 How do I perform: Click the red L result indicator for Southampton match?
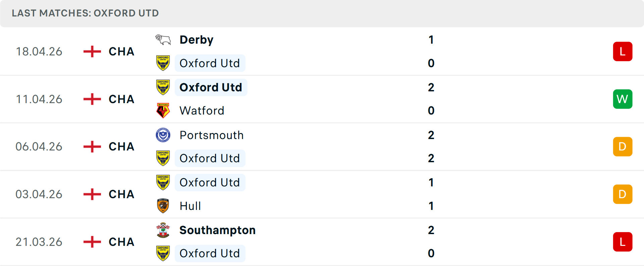click(623, 242)
